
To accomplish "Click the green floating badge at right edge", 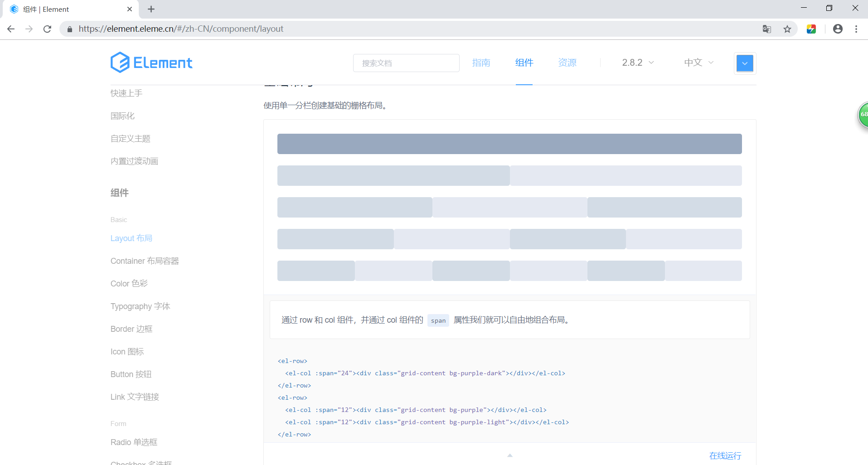I will coord(863,115).
